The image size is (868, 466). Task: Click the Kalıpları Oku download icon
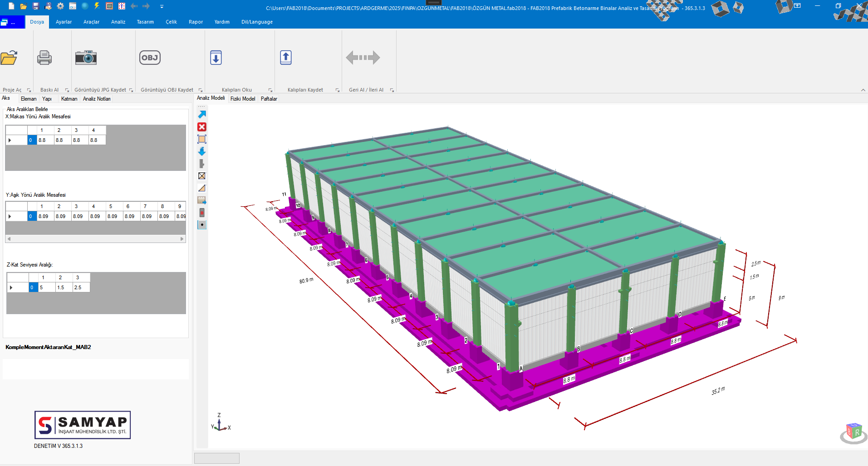[216, 58]
